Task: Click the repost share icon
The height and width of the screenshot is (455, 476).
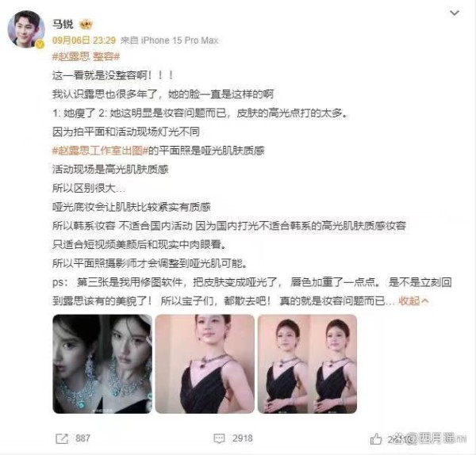Action: click(x=62, y=438)
